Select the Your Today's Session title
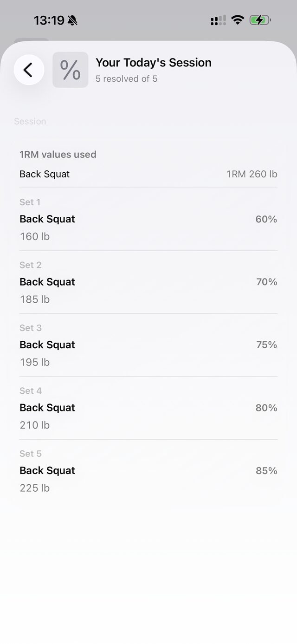Screen dimensions: 297x644 (153, 62)
